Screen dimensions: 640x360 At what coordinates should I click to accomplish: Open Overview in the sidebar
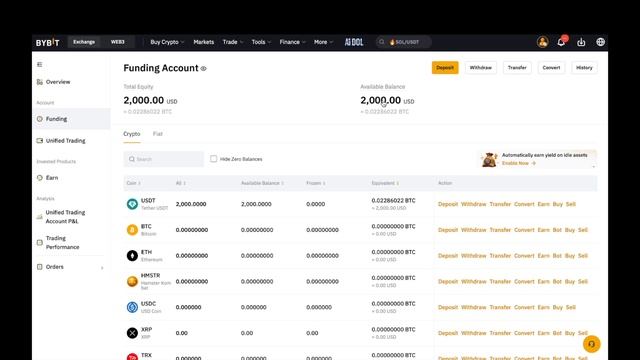click(x=58, y=82)
